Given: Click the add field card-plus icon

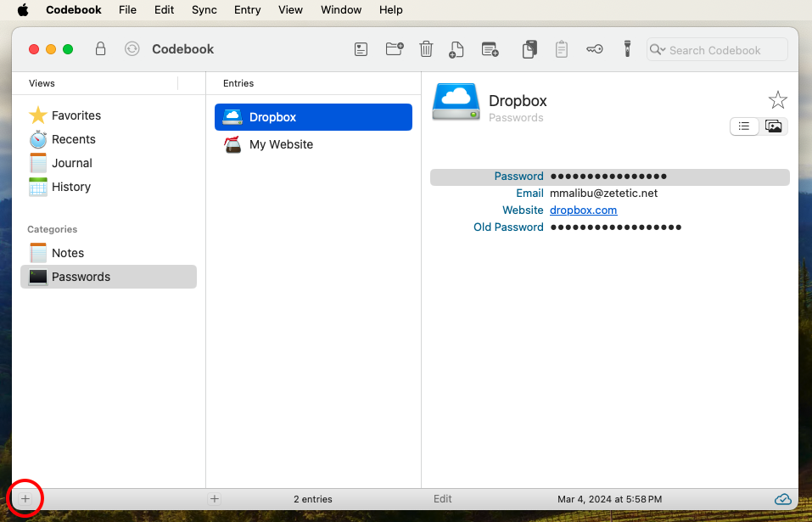Looking at the screenshot, I should click(490, 49).
